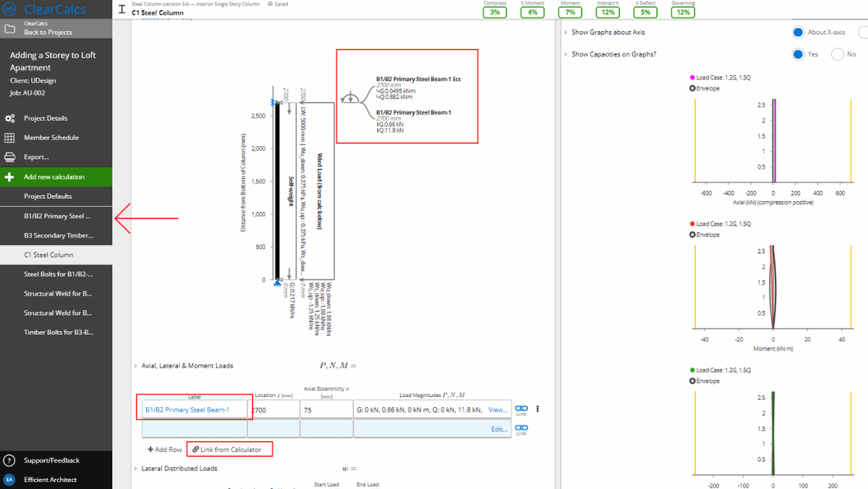Click the plus icon of Add new calculation
868x489 pixels.
click(9, 177)
